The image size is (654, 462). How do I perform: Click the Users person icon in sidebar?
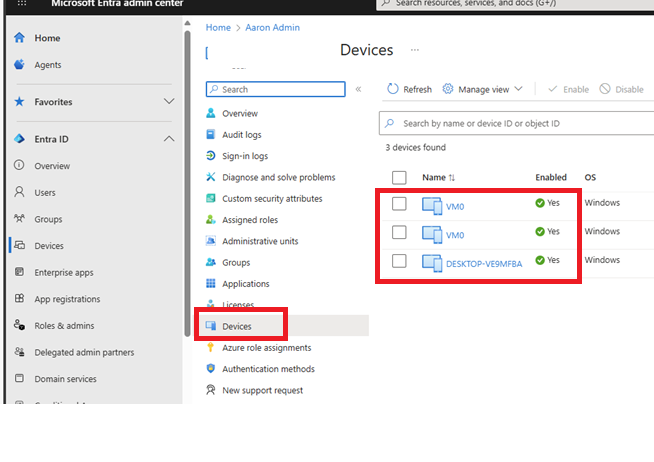pos(19,192)
